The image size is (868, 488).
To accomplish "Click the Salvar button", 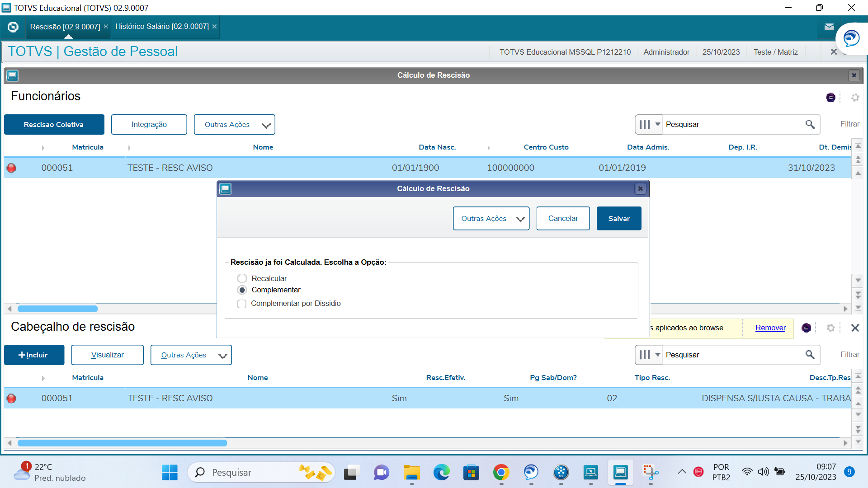I will tap(619, 219).
